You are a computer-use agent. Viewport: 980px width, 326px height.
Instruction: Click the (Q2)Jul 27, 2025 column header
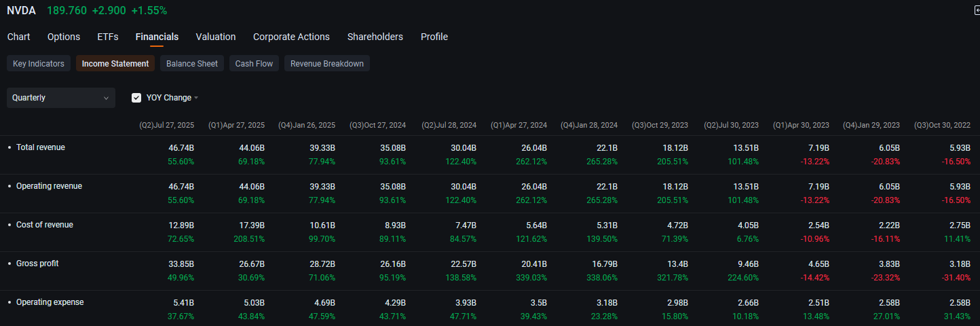(x=166, y=126)
